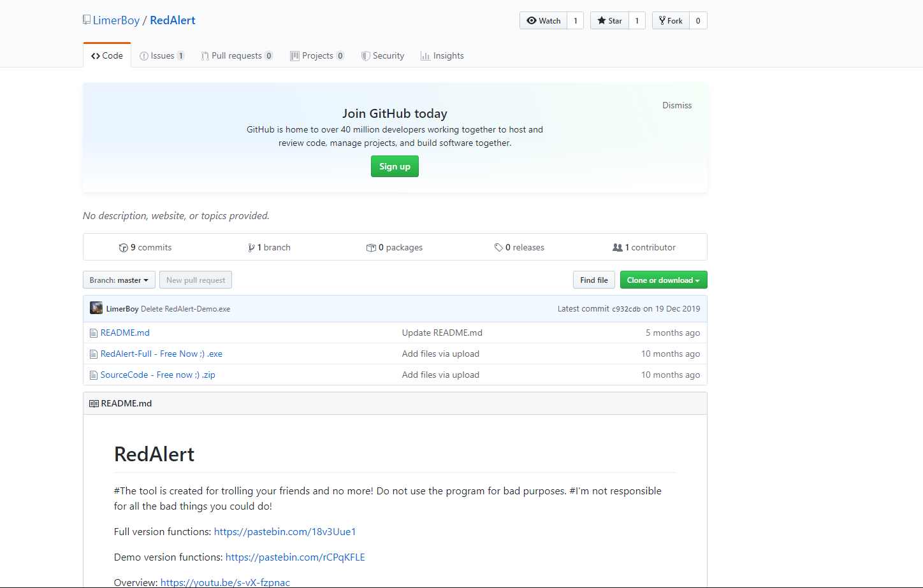This screenshot has width=923, height=588.
Task: Click the releases tag icon
Action: pos(498,248)
